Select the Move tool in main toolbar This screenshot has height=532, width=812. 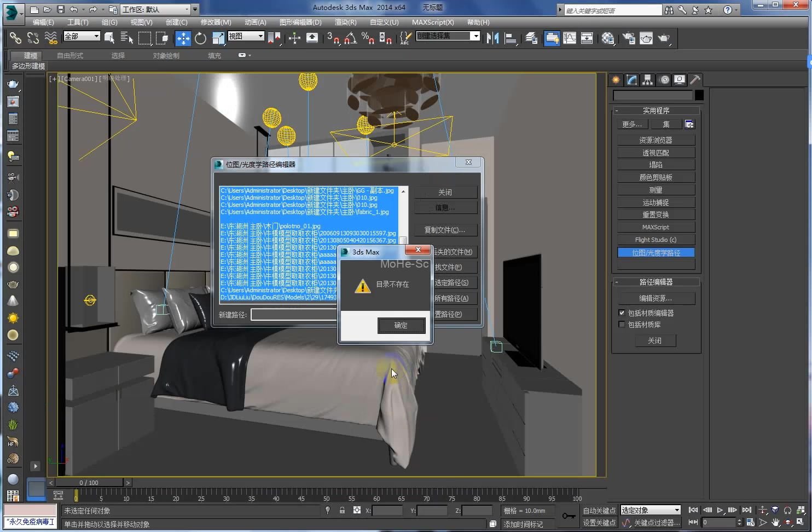[183, 38]
